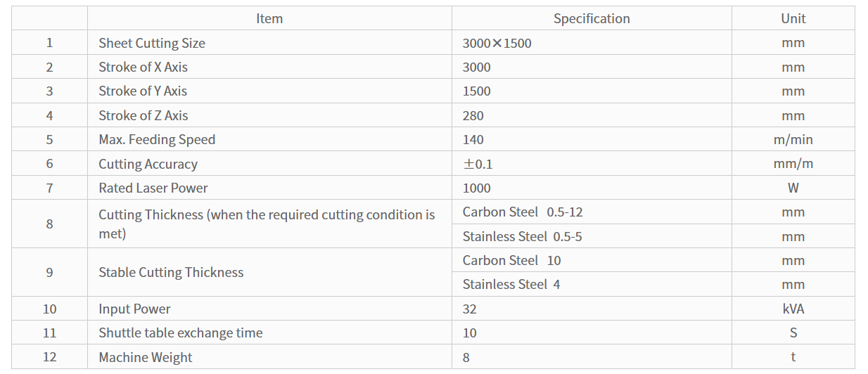Select the Max. Feeding Speed cell
Screen dimensions: 868x374
(x=269, y=139)
